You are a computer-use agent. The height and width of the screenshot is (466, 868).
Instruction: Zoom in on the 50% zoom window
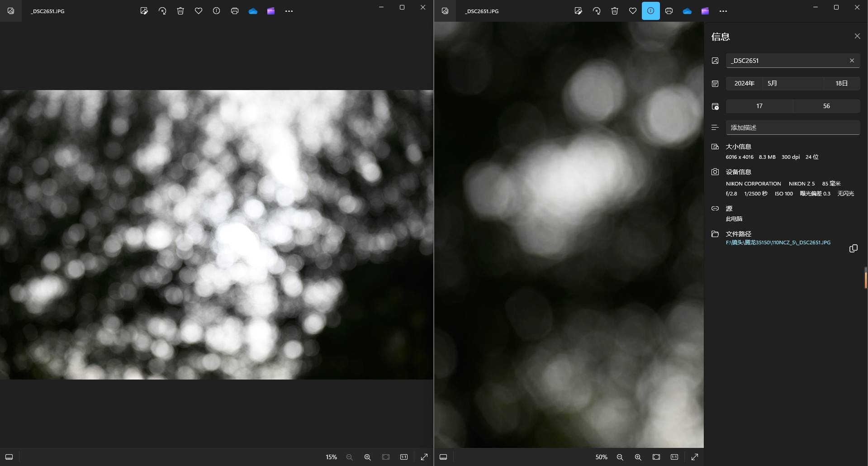coord(638,457)
